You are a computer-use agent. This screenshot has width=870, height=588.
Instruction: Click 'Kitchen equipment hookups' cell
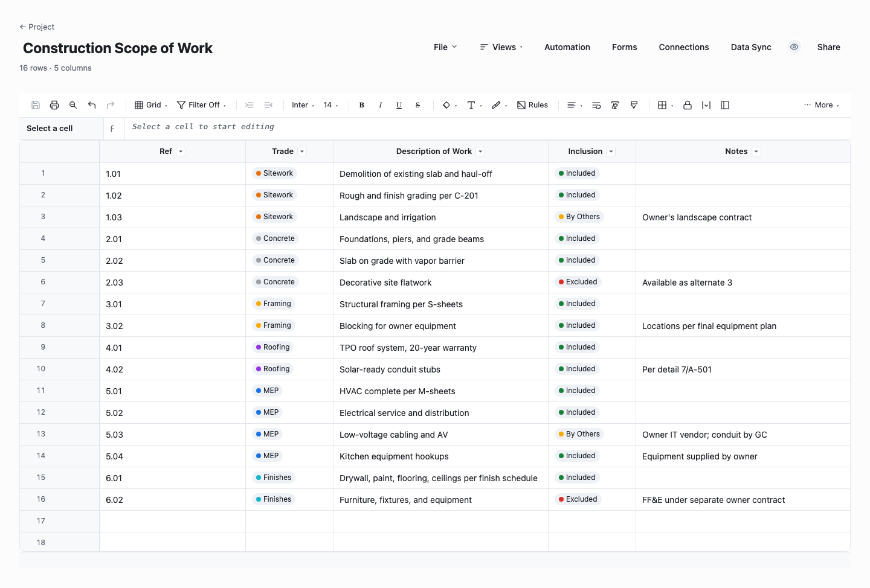pyautogui.click(x=440, y=456)
